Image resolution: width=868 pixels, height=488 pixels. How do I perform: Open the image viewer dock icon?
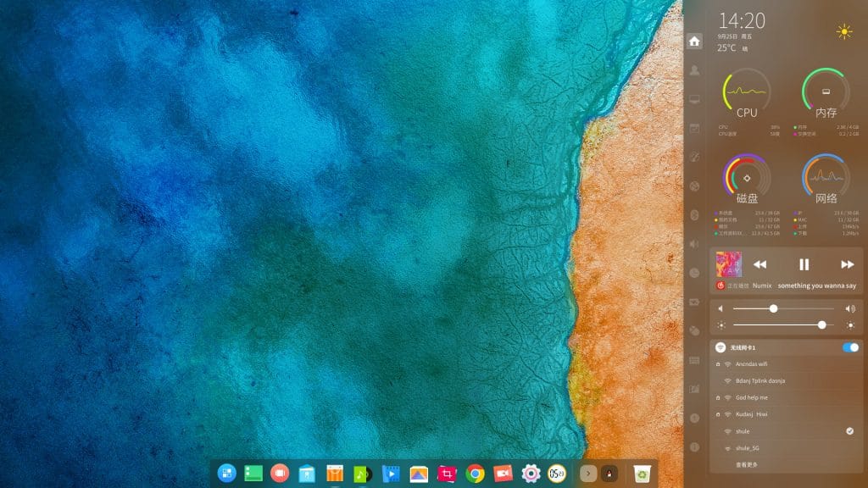419,474
